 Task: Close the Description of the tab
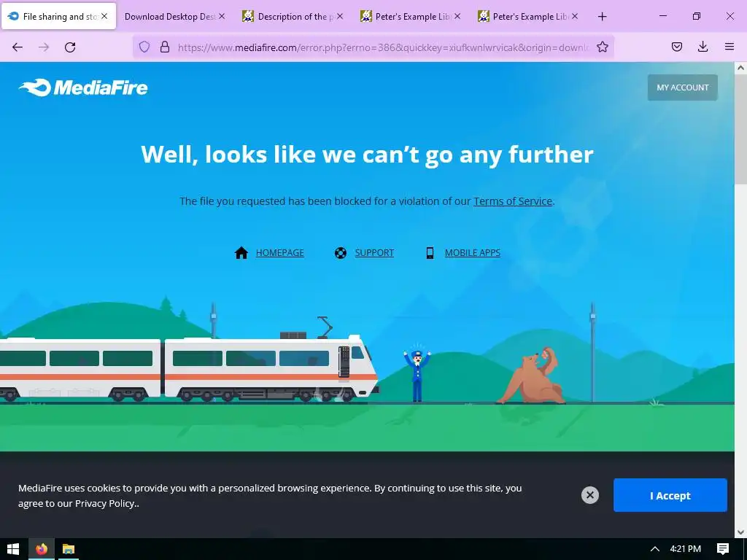[340, 16]
